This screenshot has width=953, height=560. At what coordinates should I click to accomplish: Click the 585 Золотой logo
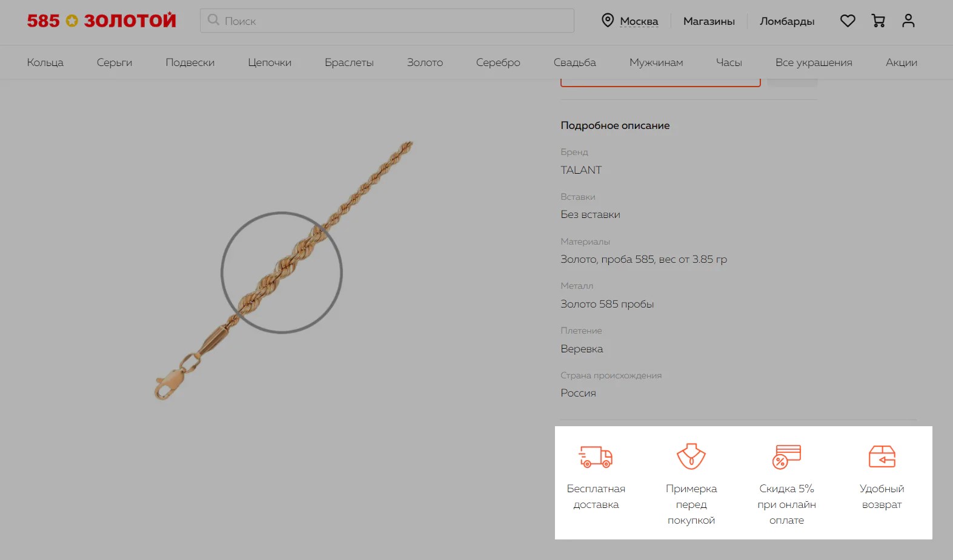101,21
